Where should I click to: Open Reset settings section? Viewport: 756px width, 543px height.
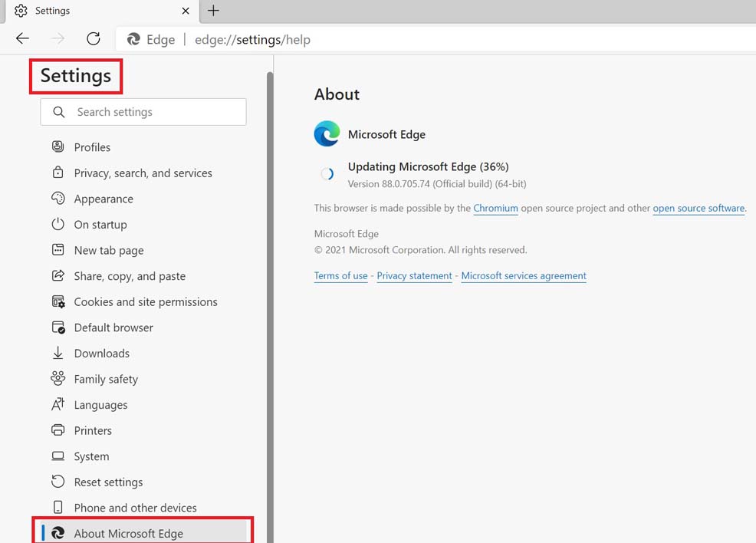[x=107, y=482]
